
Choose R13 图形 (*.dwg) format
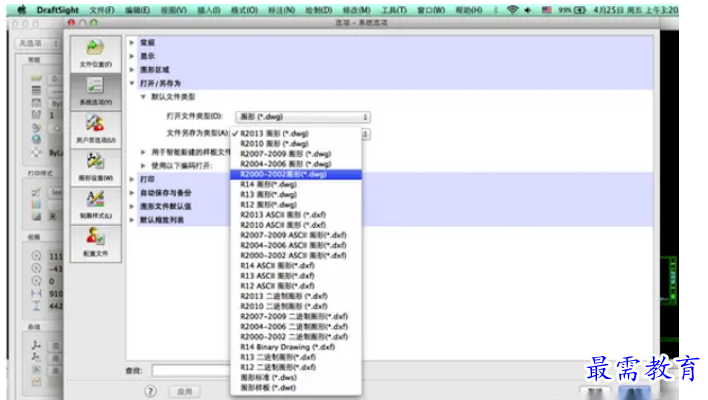pyautogui.click(x=296, y=195)
